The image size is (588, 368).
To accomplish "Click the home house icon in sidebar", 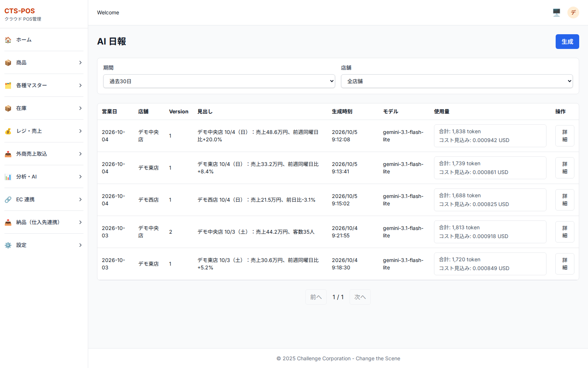I will tap(8, 40).
